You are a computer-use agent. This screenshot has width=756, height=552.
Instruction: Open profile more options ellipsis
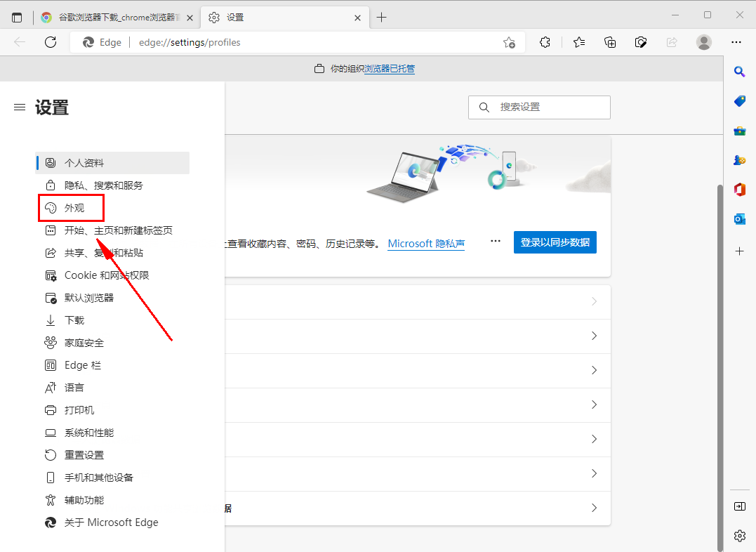pos(495,241)
